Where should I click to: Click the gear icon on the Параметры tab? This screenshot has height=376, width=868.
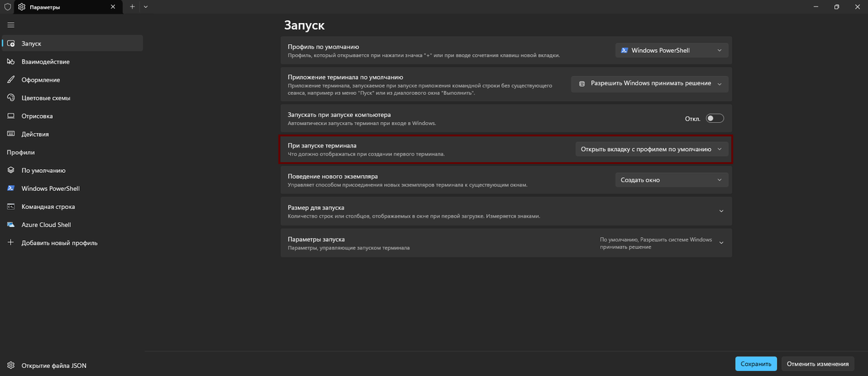(x=22, y=7)
